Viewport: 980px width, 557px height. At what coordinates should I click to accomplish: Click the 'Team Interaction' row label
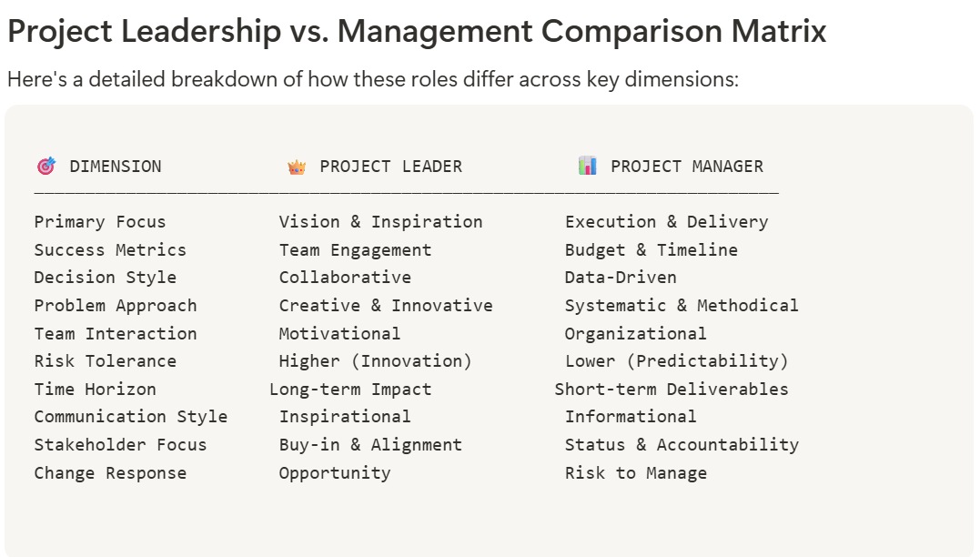[x=116, y=334]
